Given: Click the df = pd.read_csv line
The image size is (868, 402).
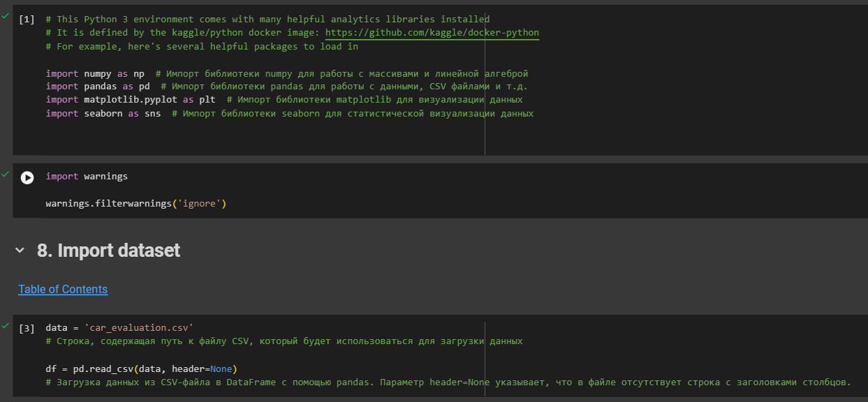Looking at the screenshot, I should point(142,368).
